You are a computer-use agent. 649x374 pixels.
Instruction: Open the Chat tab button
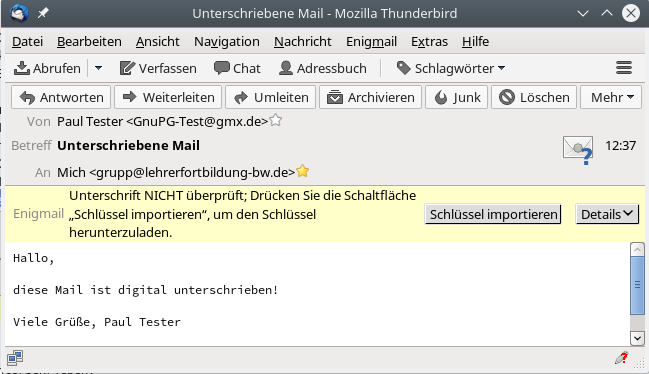point(237,68)
